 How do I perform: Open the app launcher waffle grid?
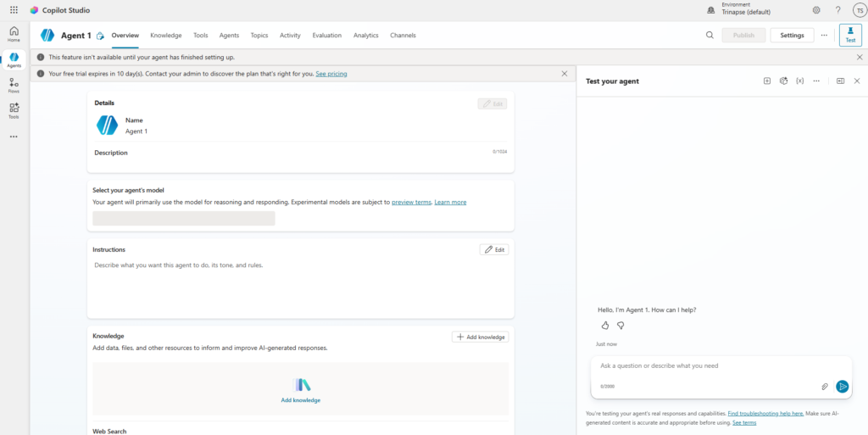14,10
